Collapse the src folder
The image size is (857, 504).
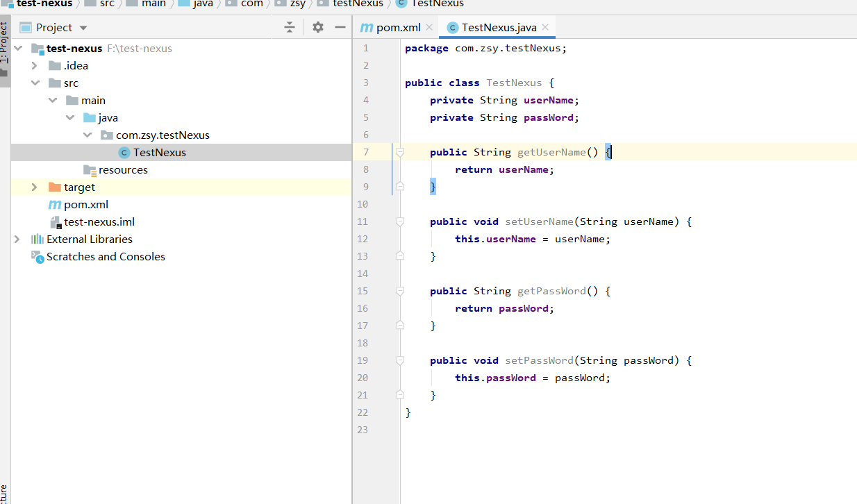(x=34, y=83)
